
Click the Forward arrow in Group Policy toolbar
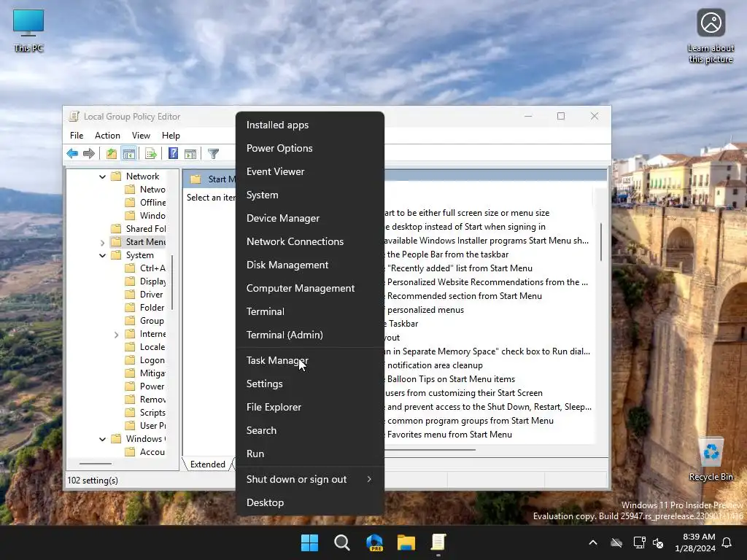click(x=88, y=153)
